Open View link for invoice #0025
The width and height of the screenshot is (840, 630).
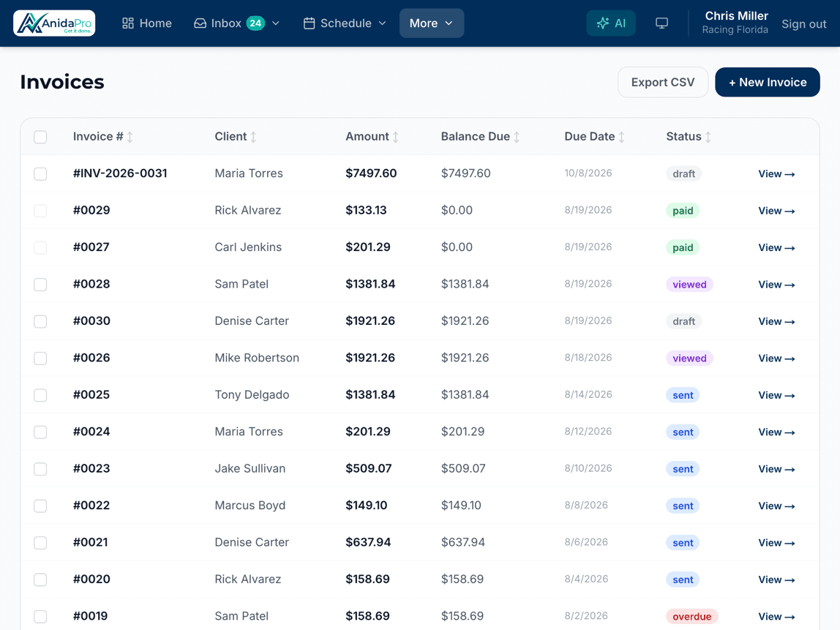(776, 395)
